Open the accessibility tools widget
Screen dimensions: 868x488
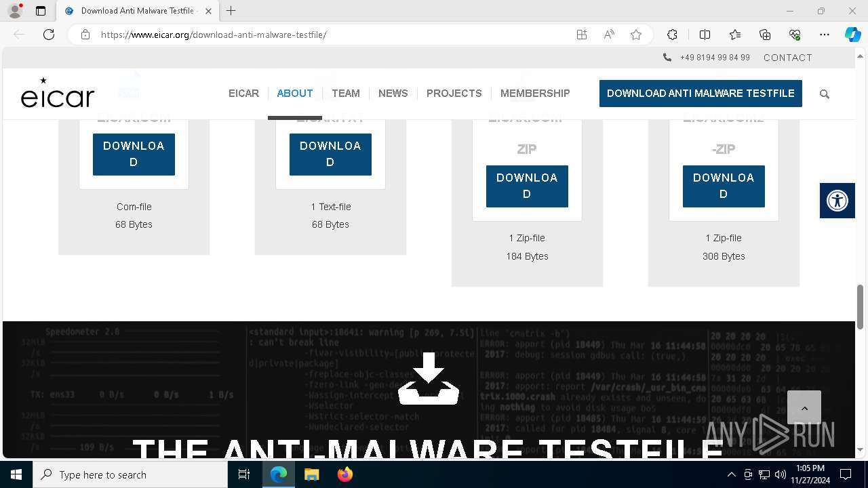pyautogui.click(x=837, y=201)
